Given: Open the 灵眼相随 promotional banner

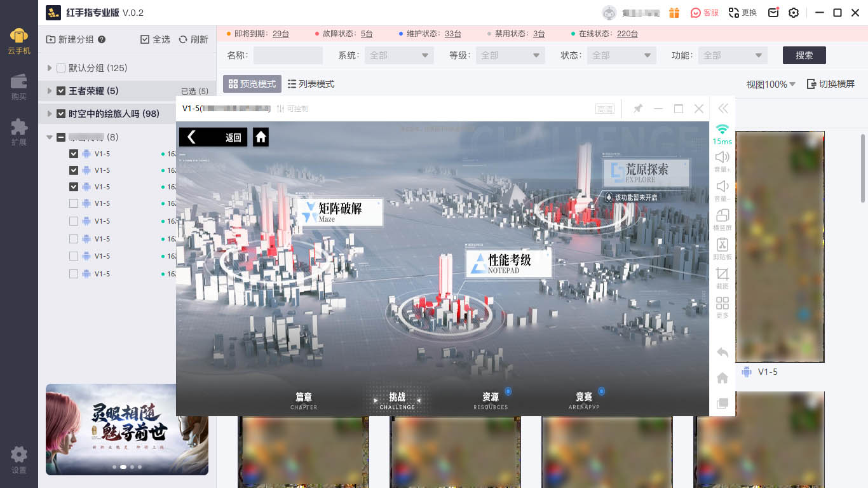Looking at the screenshot, I should 127,429.
